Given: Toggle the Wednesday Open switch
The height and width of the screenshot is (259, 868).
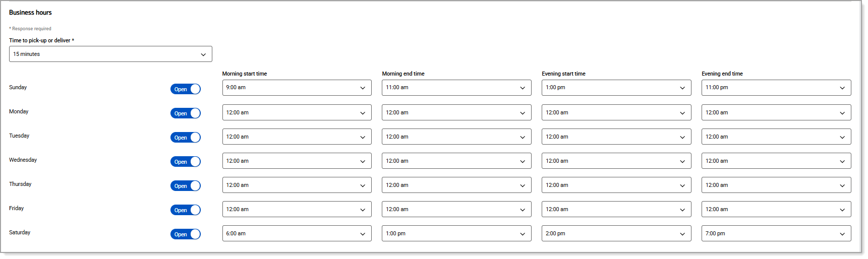Looking at the screenshot, I should 186,162.
